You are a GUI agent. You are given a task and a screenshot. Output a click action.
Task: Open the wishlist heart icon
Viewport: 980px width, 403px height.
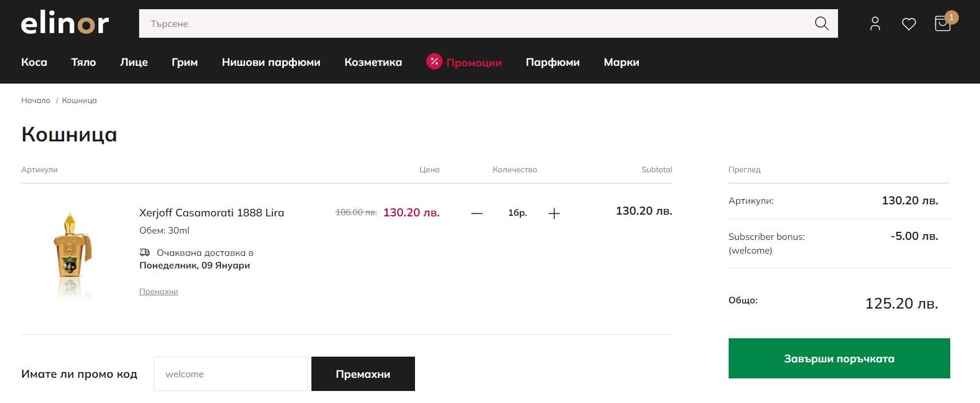point(909,24)
